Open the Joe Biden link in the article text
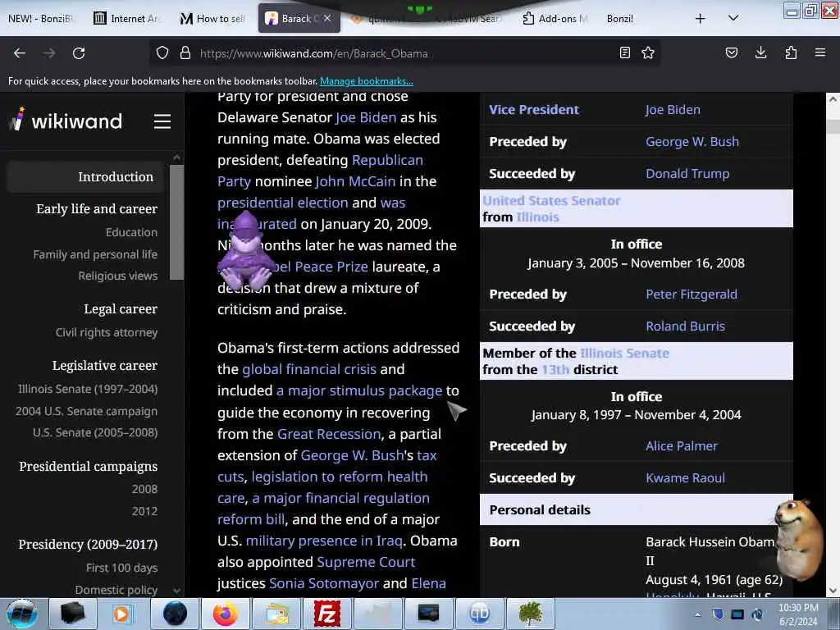This screenshot has height=630, width=840. click(366, 117)
